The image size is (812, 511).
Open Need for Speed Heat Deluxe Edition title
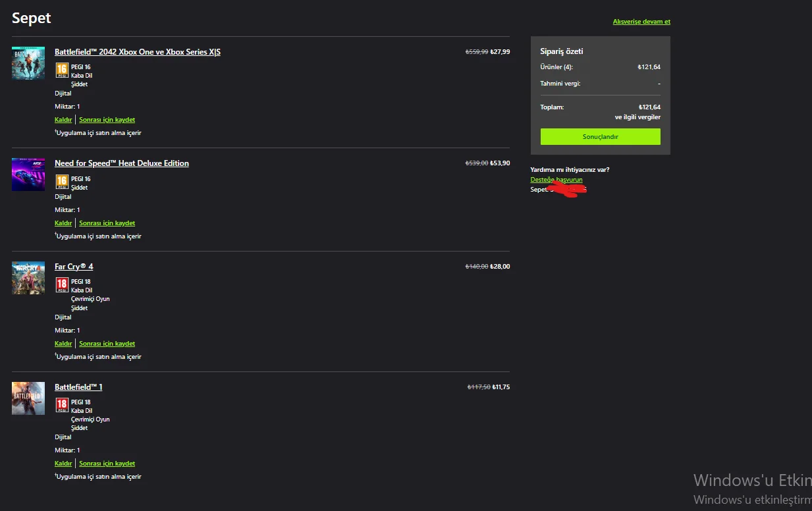coord(122,163)
